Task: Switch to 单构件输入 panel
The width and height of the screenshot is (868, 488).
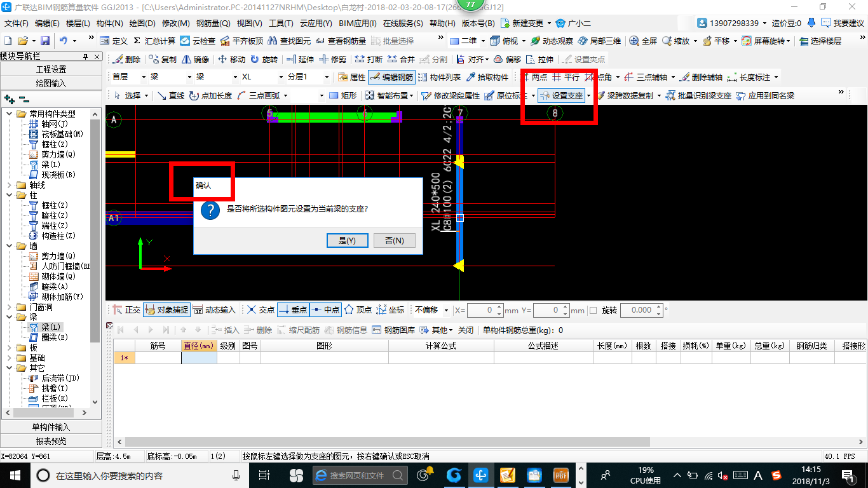Action: [x=51, y=427]
